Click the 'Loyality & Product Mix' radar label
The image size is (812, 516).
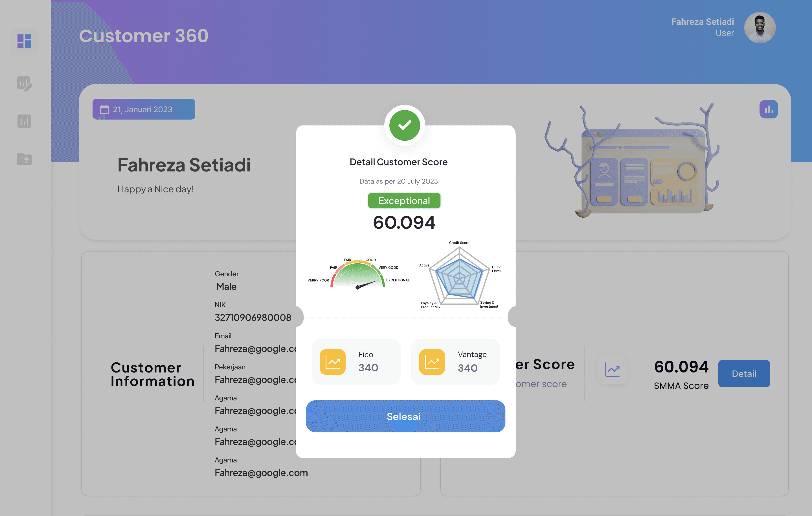pyautogui.click(x=430, y=305)
